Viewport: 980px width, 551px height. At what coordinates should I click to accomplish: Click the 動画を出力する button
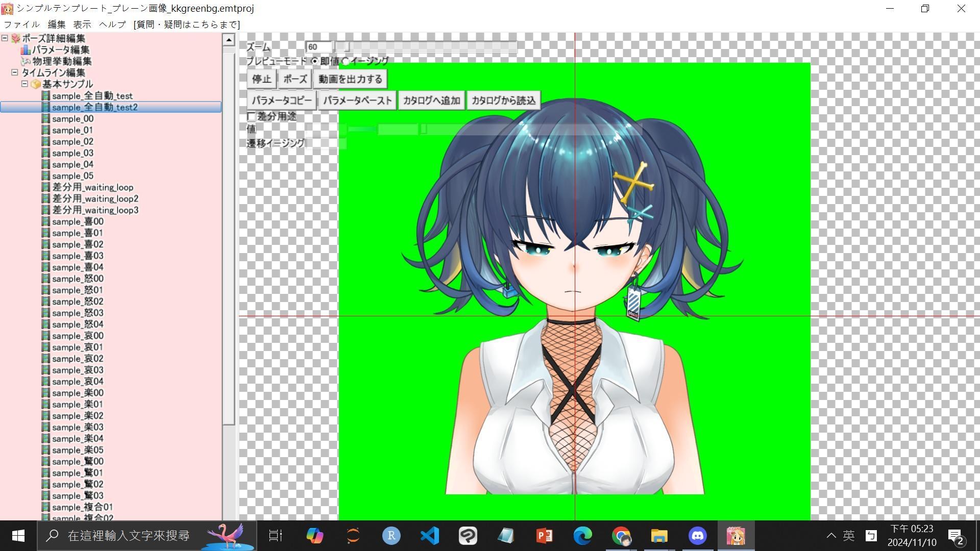click(x=350, y=79)
